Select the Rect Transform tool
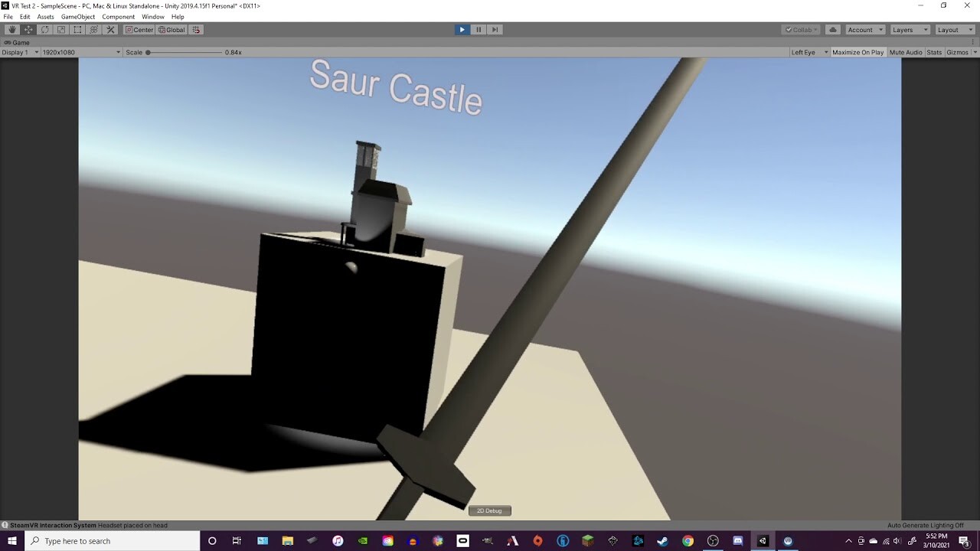 (x=77, y=29)
